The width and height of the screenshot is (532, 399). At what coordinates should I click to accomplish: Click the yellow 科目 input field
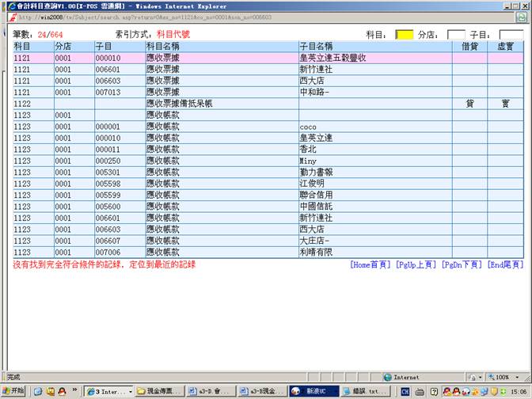(x=404, y=35)
